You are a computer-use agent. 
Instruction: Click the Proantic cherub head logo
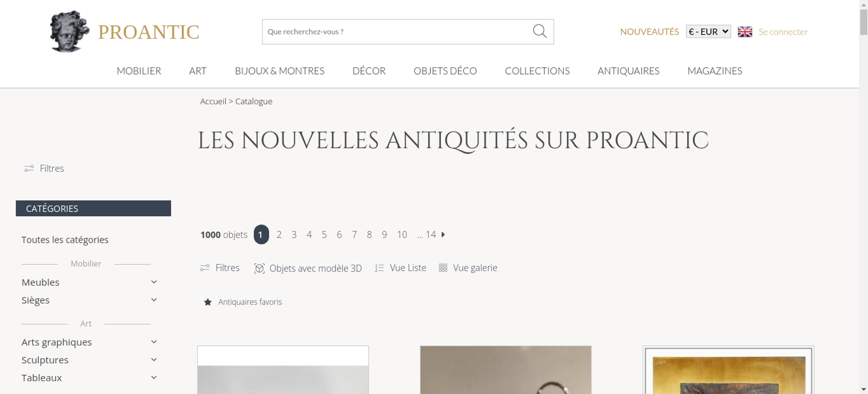[69, 32]
